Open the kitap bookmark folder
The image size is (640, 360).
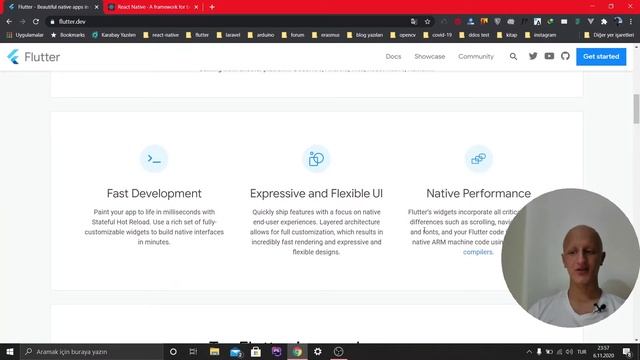(x=507, y=35)
